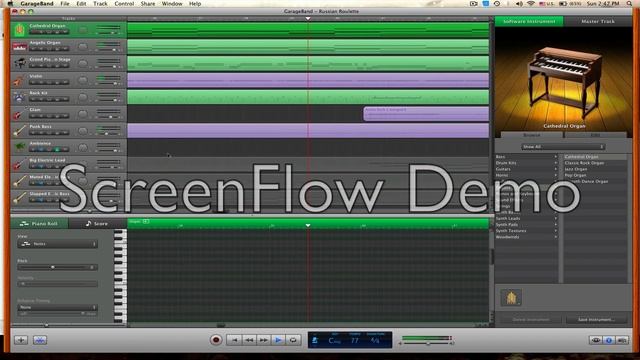Expand the Woodwinds instrument category
This screenshot has height=360, width=640.
pos(526,237)
